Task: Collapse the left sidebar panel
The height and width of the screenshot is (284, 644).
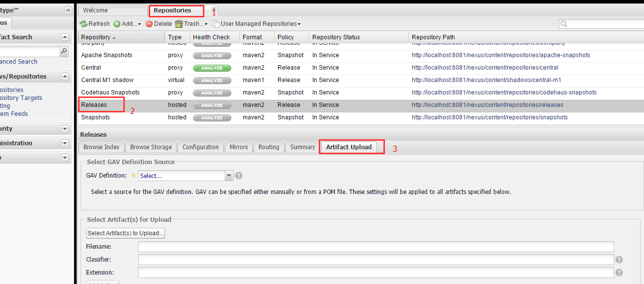Action: [x=68, y=10]
